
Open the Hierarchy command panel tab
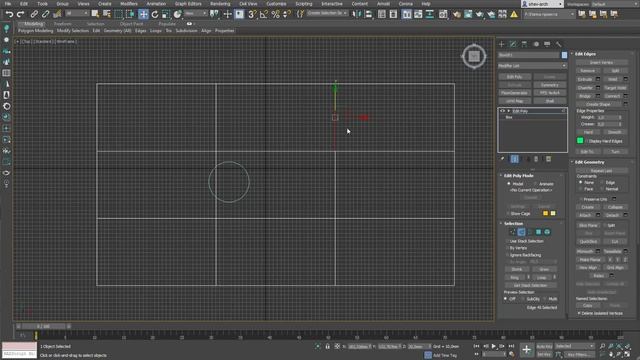pyautogui.click(x=524, y=44)
